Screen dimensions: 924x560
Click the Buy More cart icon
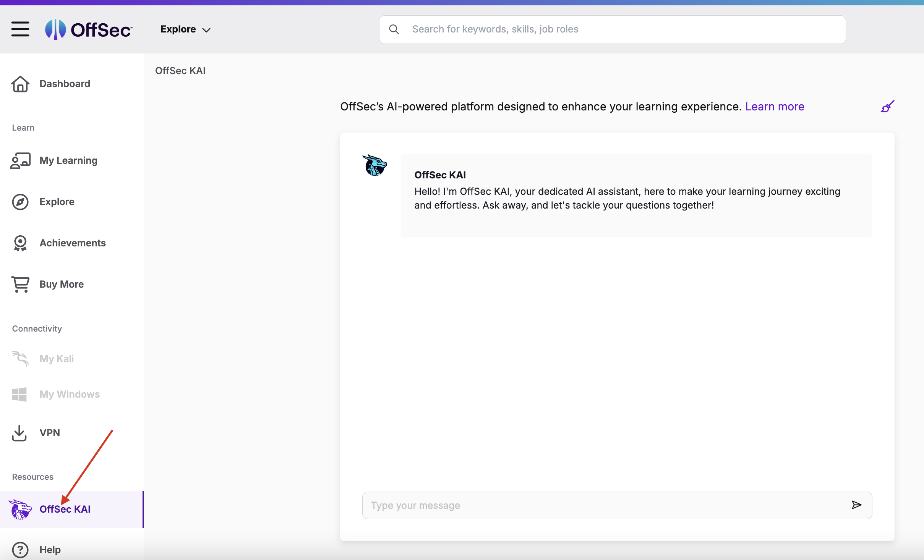(x=20, y=284)
